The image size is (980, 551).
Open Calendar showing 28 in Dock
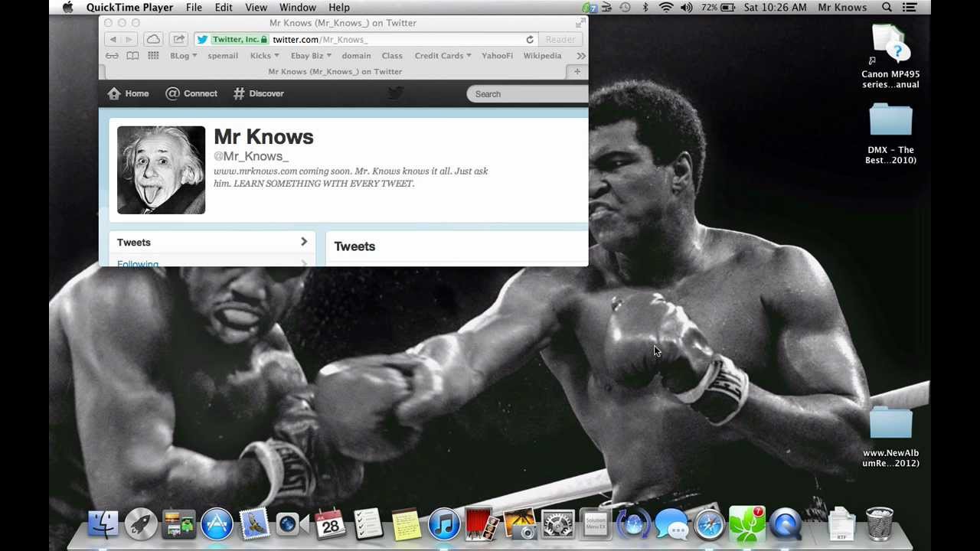pyautogui.click(x=330, y=524)
